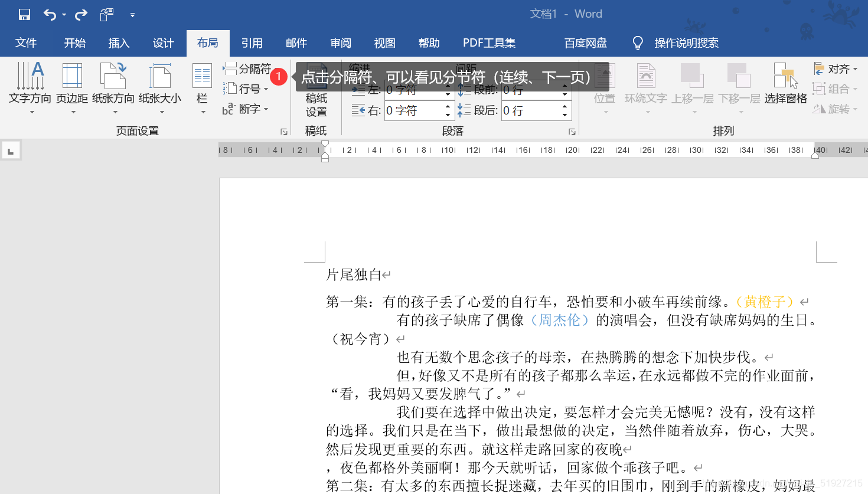
Task: Open the 审阅 tab
Action: [341, 42]
